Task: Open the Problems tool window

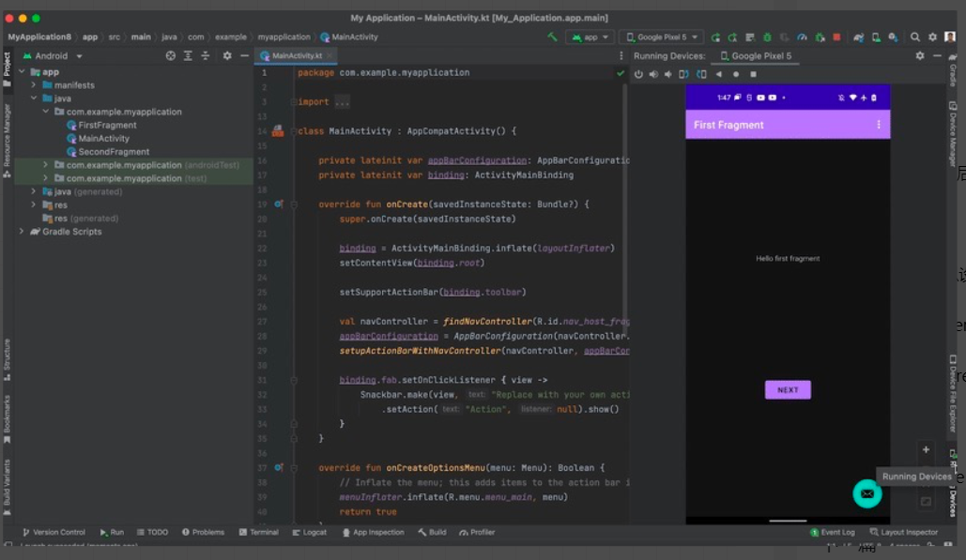Action: tap(204, 532)
